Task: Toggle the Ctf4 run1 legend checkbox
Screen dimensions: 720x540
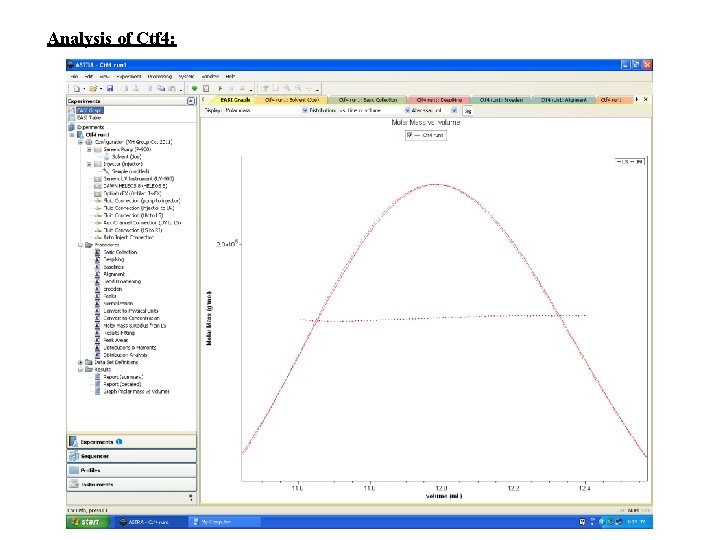Action: 409,135
